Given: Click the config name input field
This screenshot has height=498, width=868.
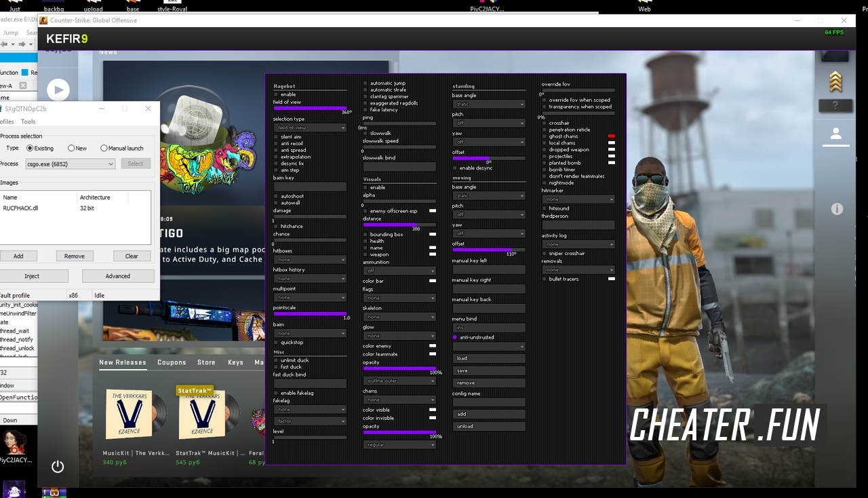Looking at the screenshot, I should [x=489, y=402].
